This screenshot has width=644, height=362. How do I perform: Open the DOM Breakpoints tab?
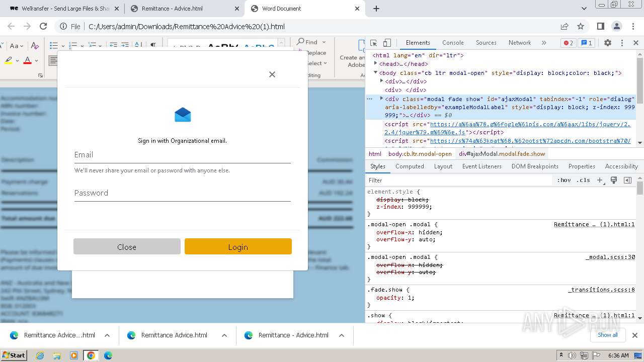pos(535,166)
